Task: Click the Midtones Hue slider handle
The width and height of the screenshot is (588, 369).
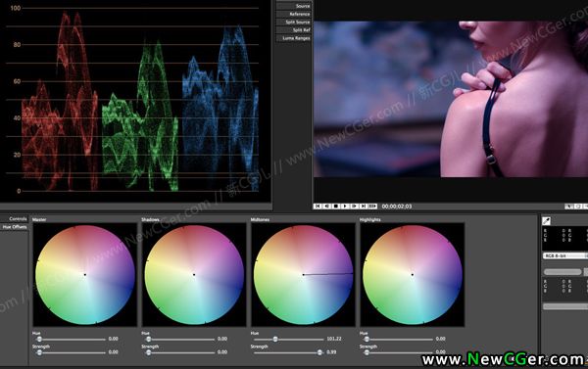Action: pyautogui.click(x=275, y=339)
